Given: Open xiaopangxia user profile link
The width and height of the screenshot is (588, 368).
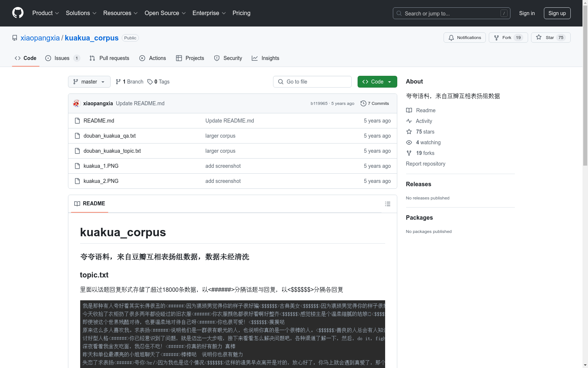Looking at the screenshot, I should point(40,38).
